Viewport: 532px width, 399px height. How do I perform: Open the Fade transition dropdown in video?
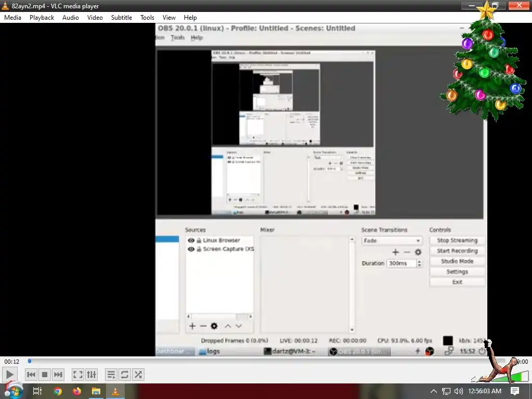392,241
